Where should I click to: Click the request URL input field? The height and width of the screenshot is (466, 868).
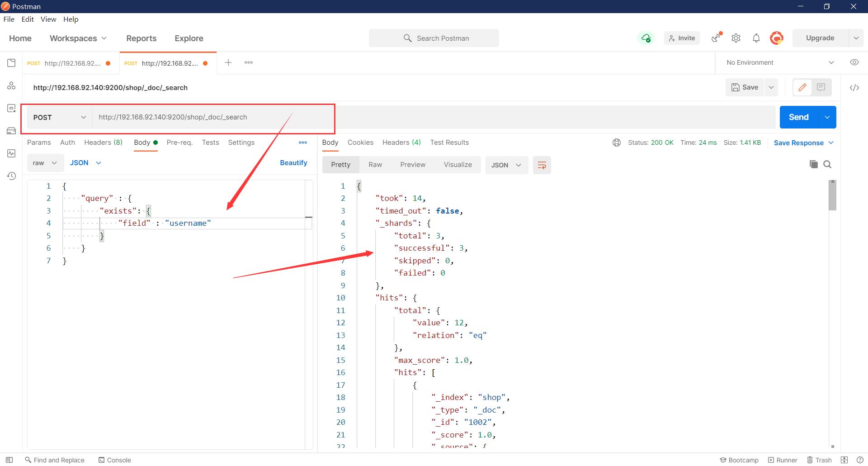pyautogui.click(x=434, y=117)
